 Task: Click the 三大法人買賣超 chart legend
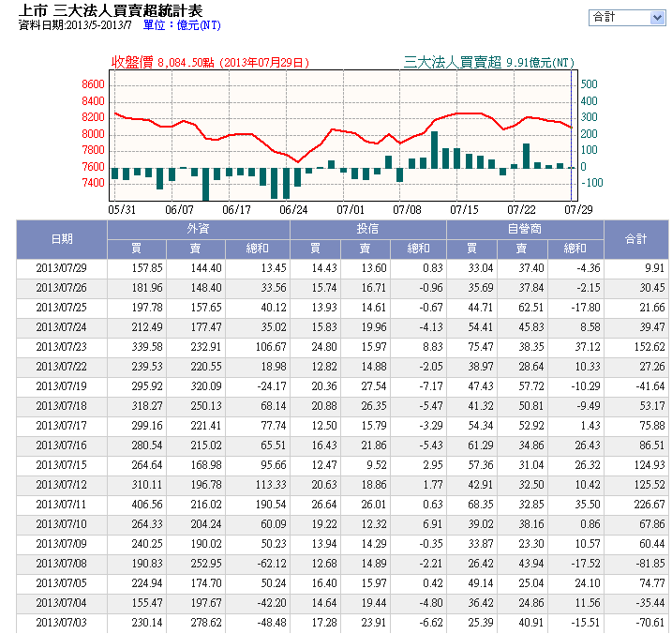click(488, 63)
